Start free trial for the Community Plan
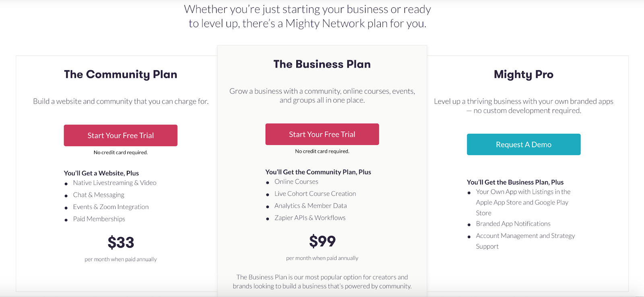This screenshot has width=644, height=297. tap(120, 135)
